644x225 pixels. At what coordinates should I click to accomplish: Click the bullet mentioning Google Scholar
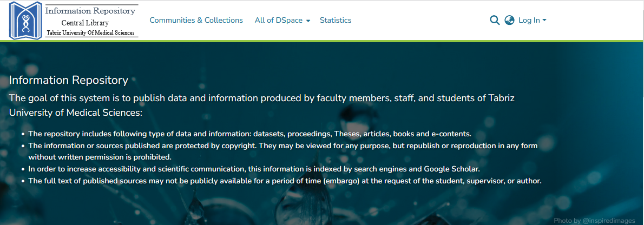[253, 169]
